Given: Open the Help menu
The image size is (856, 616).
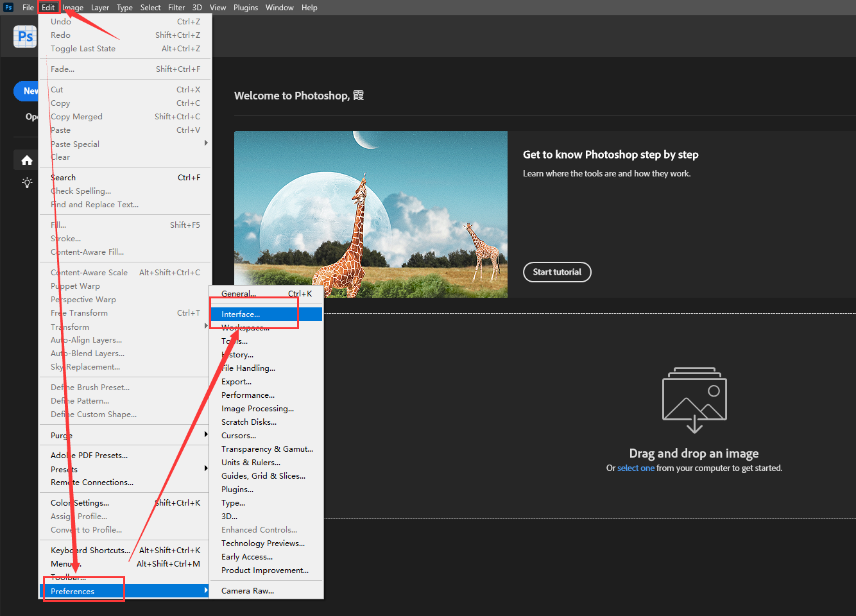Looking at the screenshot, I should pyautogui.click(x=309, y=8).
